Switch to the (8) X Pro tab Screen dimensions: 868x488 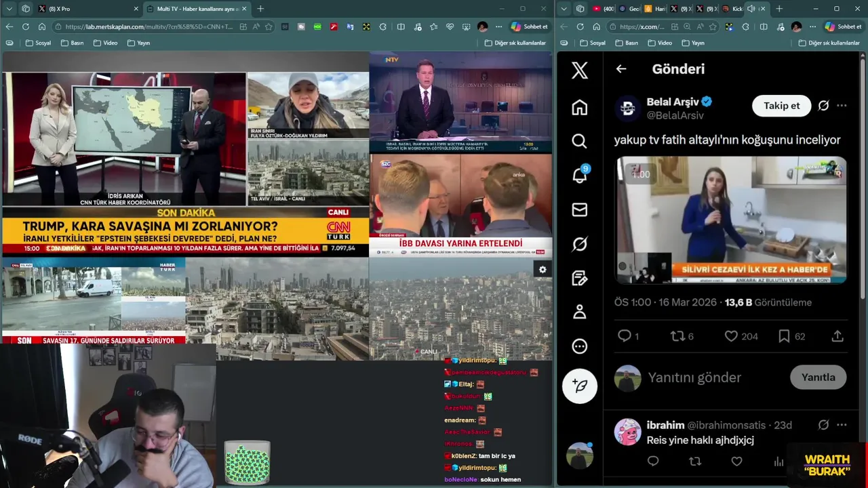pos(89,9)
